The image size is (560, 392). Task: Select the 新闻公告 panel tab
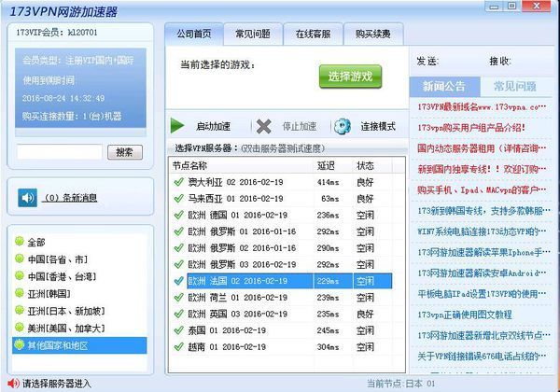pos(444,87)
